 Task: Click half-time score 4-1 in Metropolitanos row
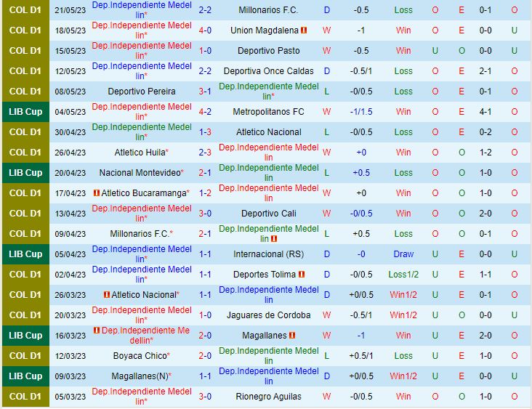pyautogui.click(x=485, y=112)
